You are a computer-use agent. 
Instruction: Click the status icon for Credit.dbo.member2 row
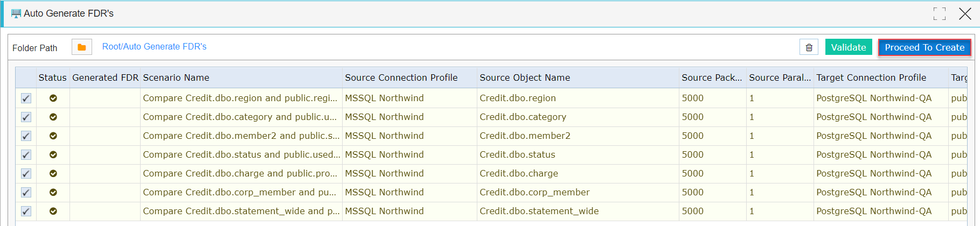pos(53,136)
